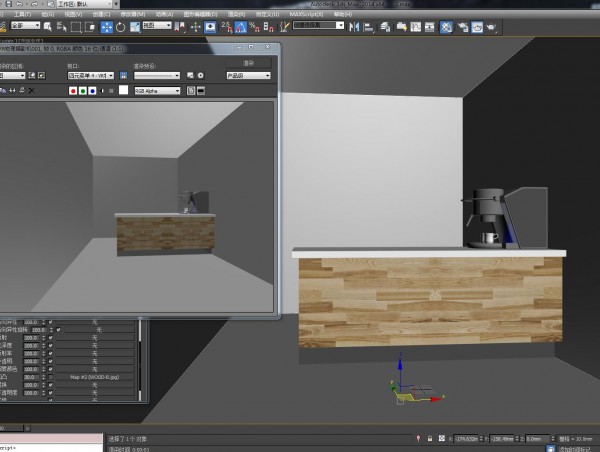Image resolution: width=600 pixels, height=452 pixels.
Task: Activate the Select and Scale tool
Action: coord(135,27)
